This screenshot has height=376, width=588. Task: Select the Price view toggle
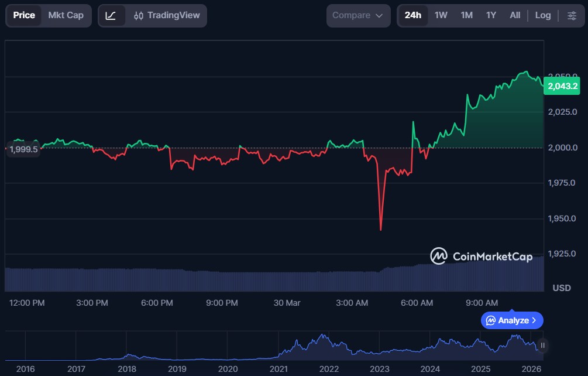pyautogui.click(x=24, y=15)
